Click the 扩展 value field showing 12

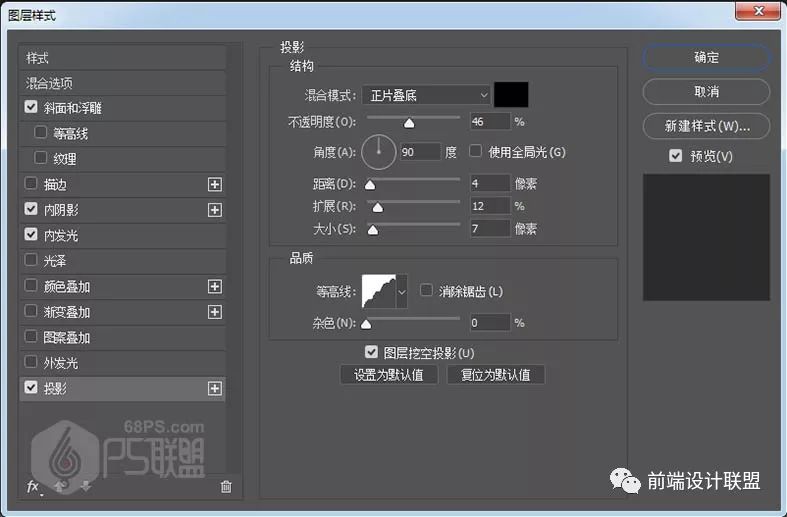tap(490, 206)
